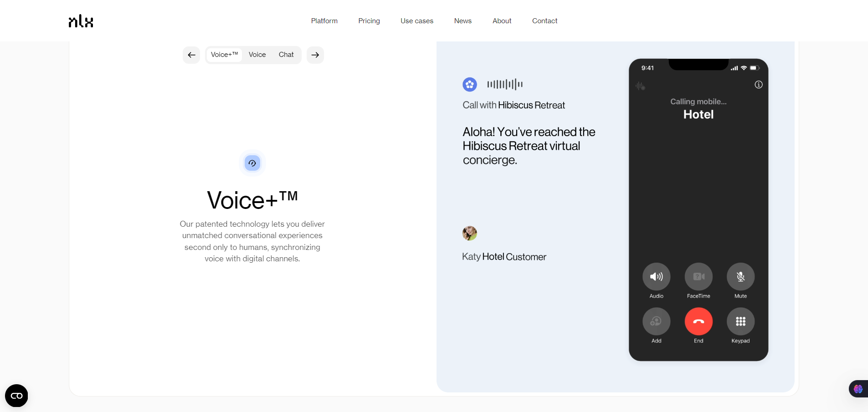Viewport: 868px width, 412px height.
Task: Open the Keypad on the call screen
Action: point(740,321)
